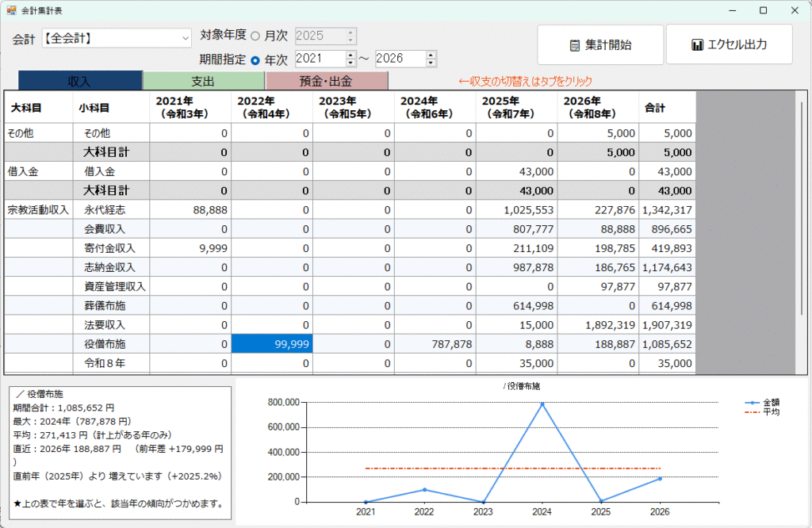Click the 2024 peak point on chart

click(x=542, y=404)
